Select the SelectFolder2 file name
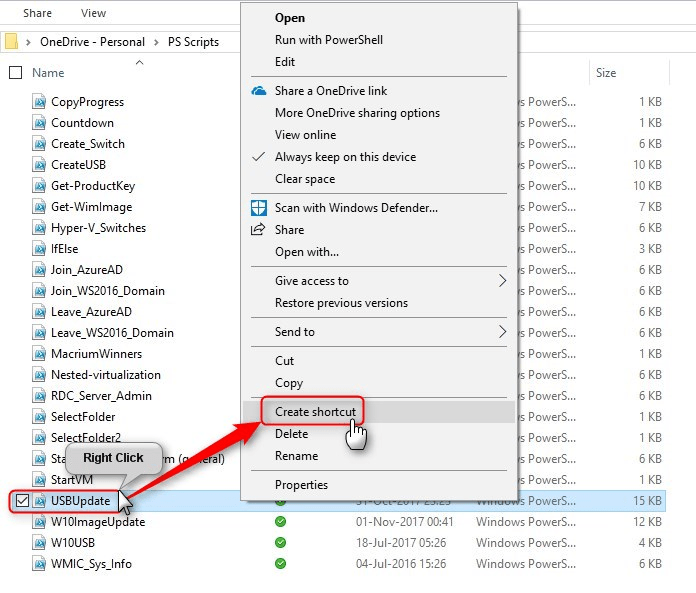The width and height of the screenshot is (696, 593). pos(86,438)
